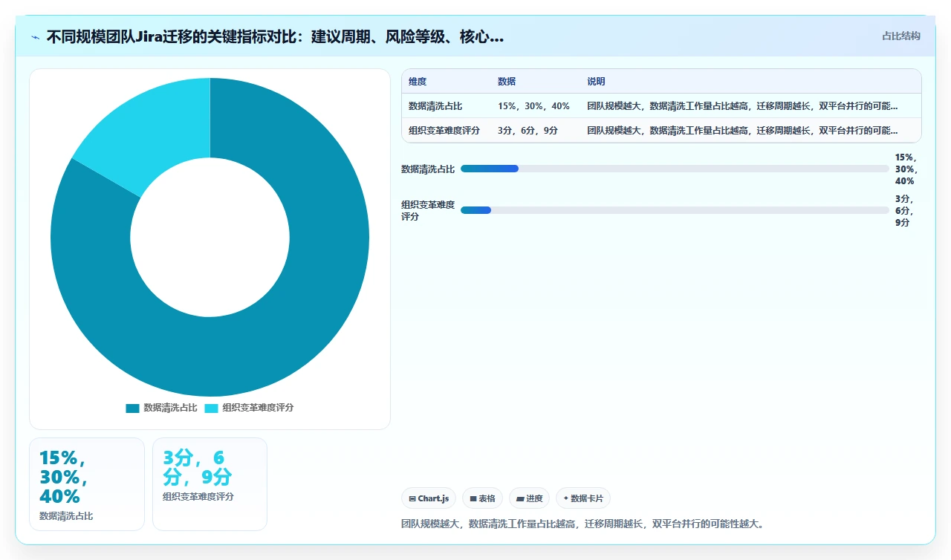The height and width of the screenshot is (560, 951).
Task: Click the 组织变革难度评分 progress bar
Action: click(x=675, y=210)
